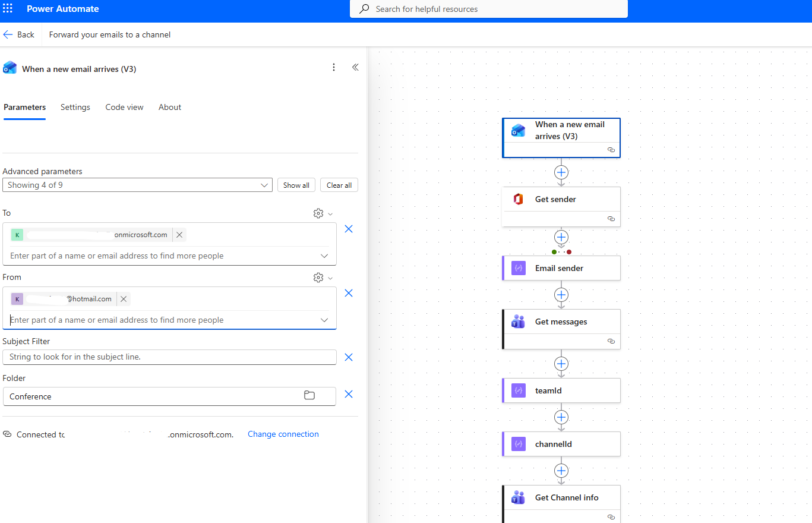Screen dimensions: 812x523
Task: Select the Get sender Office action node
Action: pos(561,200)
